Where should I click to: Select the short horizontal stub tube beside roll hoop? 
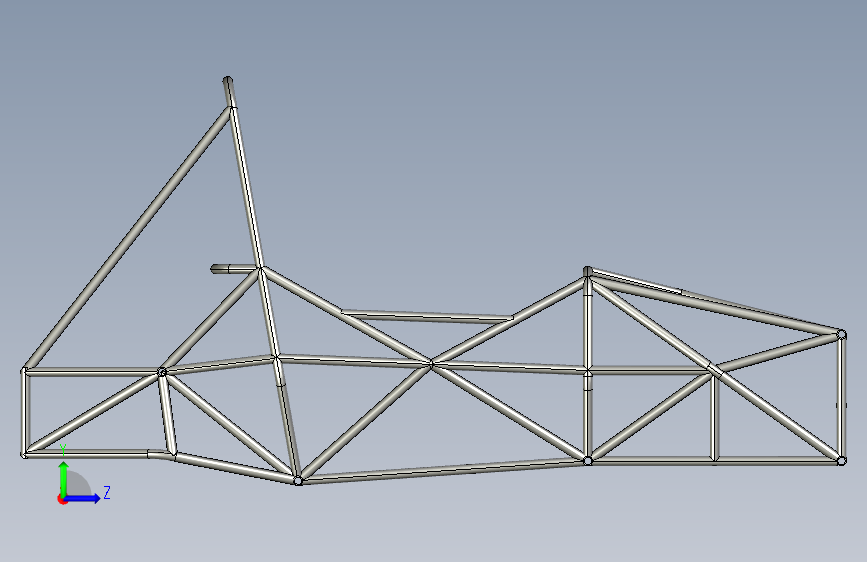(x=234, y=269)
